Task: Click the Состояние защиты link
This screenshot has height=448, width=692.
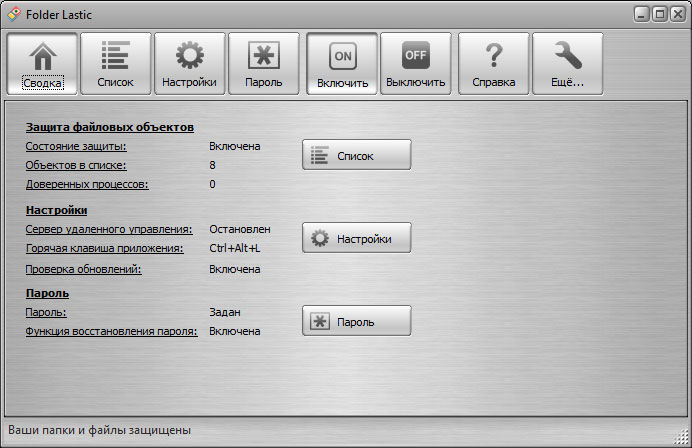Action: tap(83, 146)
